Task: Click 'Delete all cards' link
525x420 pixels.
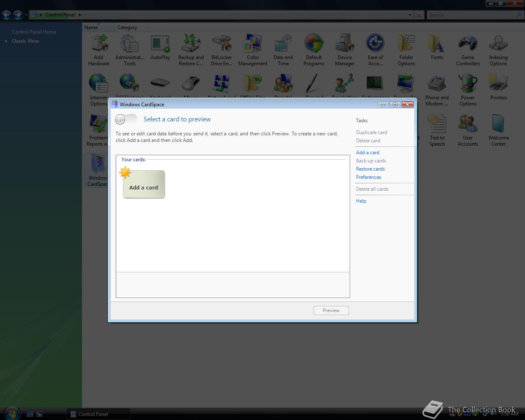Action: tap(372, 189)
